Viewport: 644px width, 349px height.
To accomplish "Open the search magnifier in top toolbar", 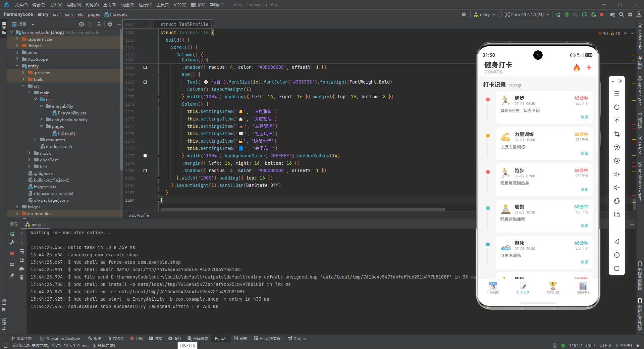I will (622, 14).
